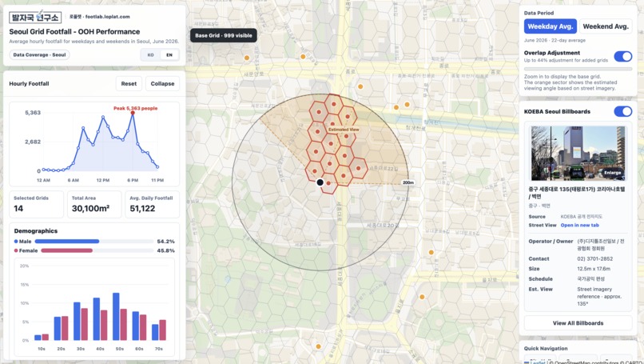Click the Base Grid 999 visible badge
The width and height of the screenshot is (644, 364).
tap(224, 35)
